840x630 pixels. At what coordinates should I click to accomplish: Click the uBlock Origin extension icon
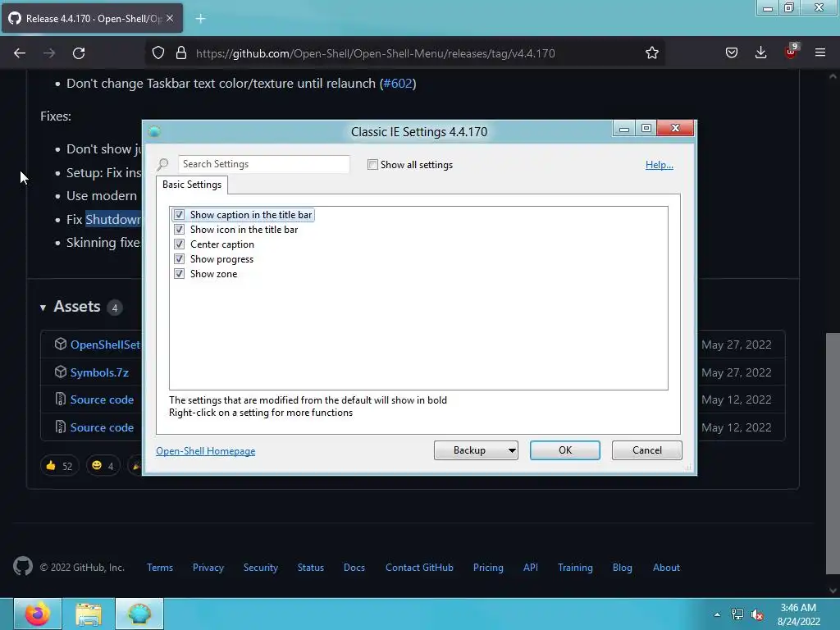click(791, 52)
